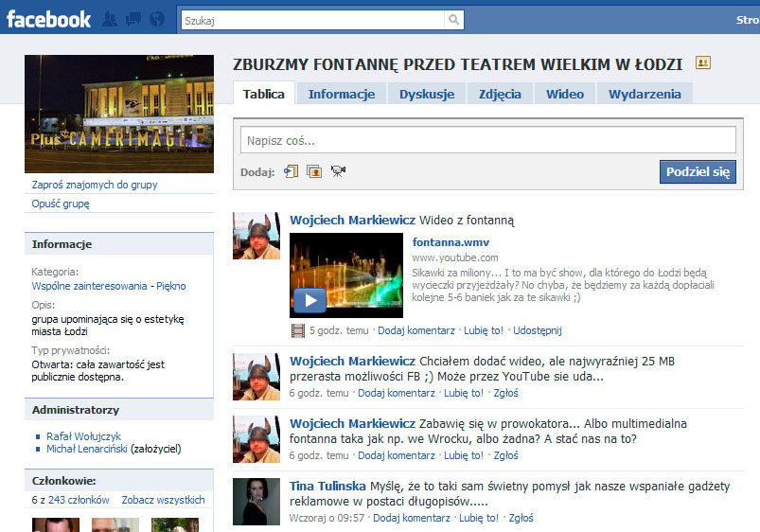760x532 pixels.
Task: Click the film strip icon under video post
Action: point(297,330)
